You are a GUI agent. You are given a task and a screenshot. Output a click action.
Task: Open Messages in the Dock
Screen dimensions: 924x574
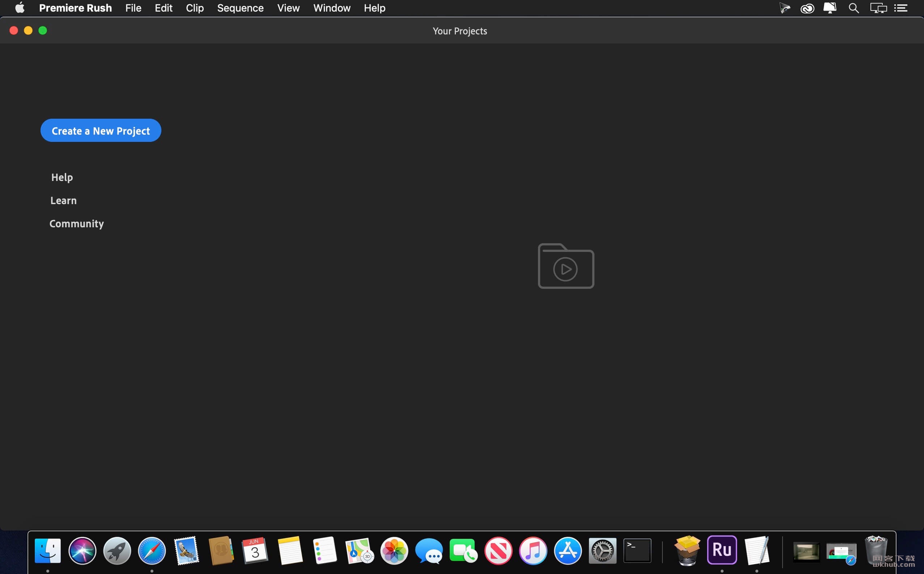tap(429, 550)
